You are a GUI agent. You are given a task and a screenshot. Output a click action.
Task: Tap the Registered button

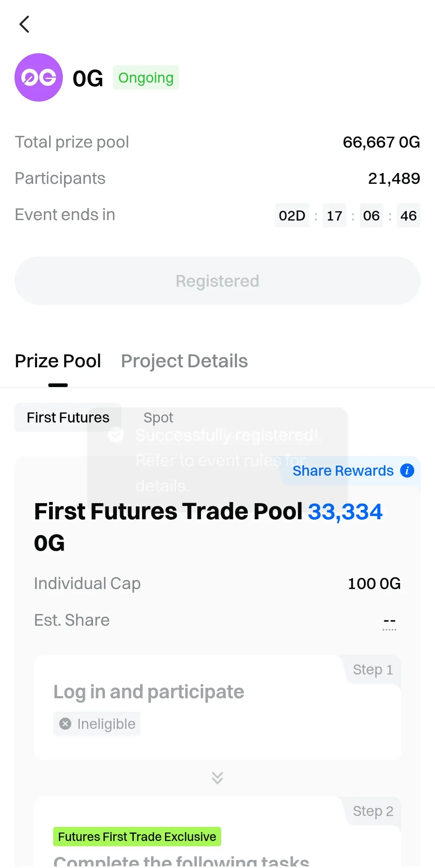pyautogui.click(x=217, y=281)
